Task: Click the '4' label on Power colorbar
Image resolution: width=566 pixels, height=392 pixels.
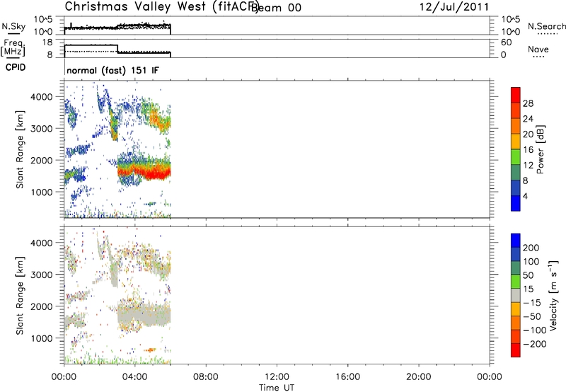Action: coord(525,196)
